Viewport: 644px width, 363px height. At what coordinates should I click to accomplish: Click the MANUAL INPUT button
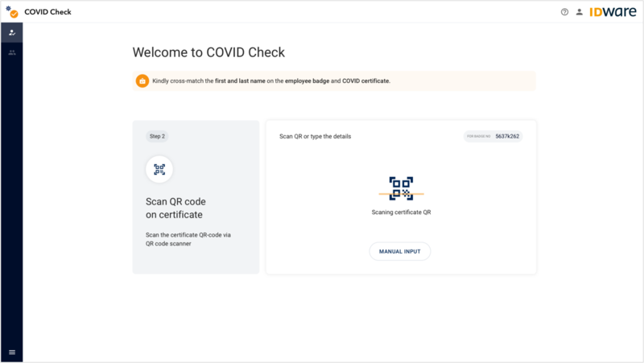tap(400, 251)
